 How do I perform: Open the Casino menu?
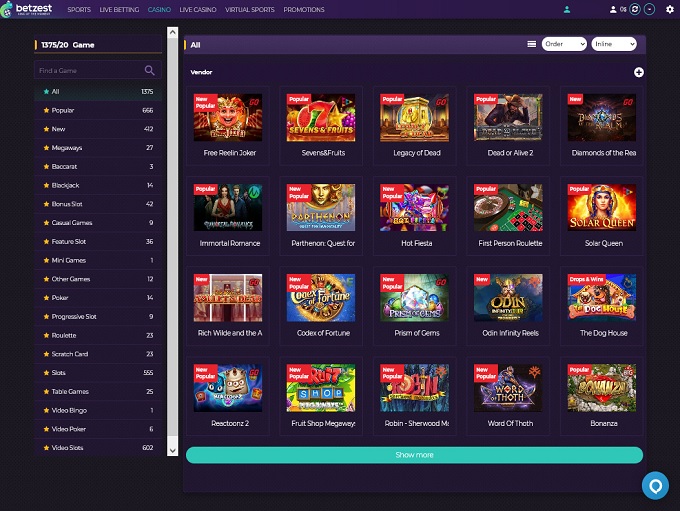point(159,10)
